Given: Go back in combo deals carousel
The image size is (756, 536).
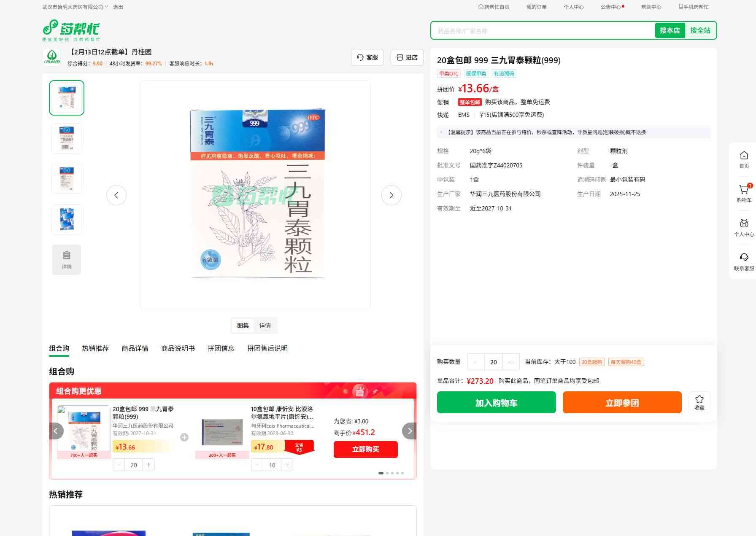Looking at the screenshot, I should pyautogui.click(x=56, y=431).
